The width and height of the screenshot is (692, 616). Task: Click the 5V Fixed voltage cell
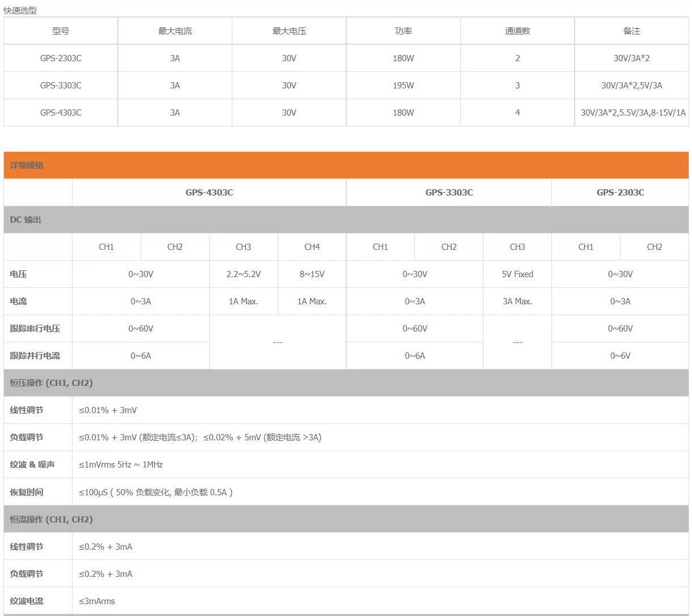click(517, 274)
